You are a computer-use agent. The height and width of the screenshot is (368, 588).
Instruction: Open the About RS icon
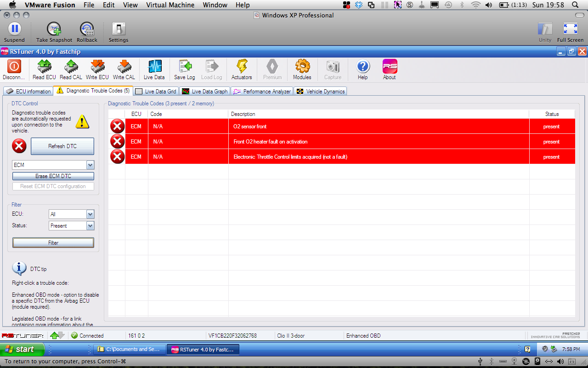pos(390,67)
